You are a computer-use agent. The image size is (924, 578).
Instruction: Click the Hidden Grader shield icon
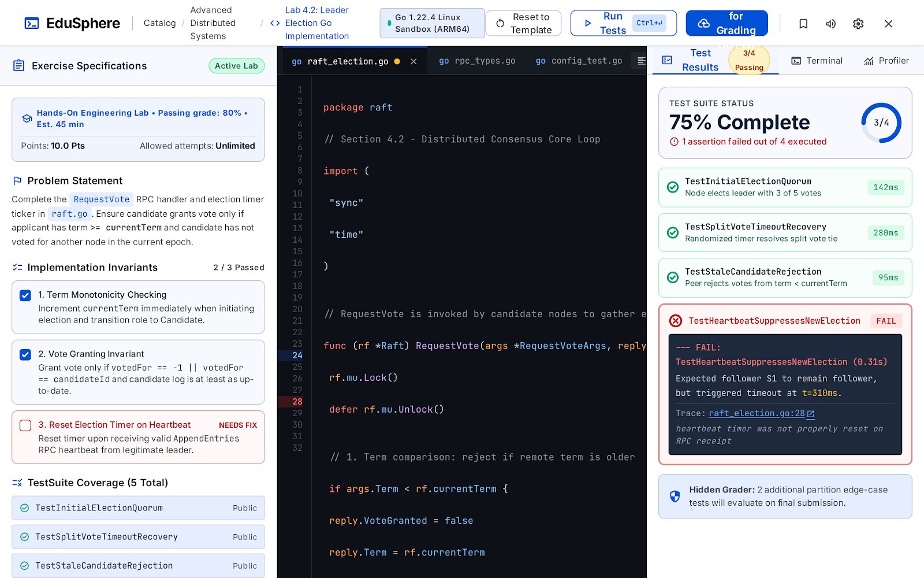coord(675,496)
